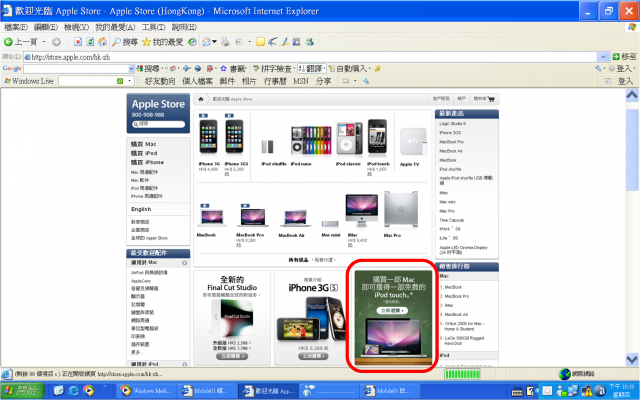Image resolution: width=640 pixels, height=400 pixels.
Task: Select the iPod classic product thumbnail
Action: 349,139
